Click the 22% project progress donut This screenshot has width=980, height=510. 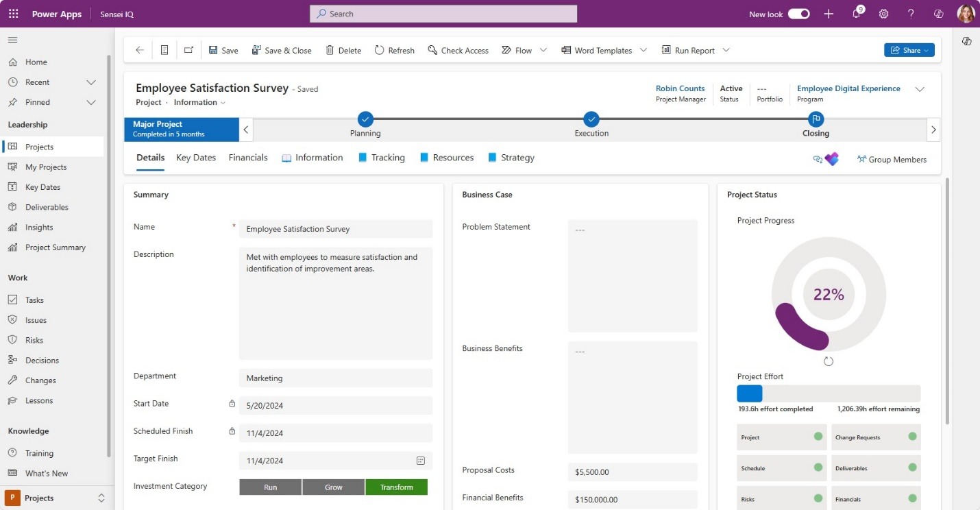(829, 295)
